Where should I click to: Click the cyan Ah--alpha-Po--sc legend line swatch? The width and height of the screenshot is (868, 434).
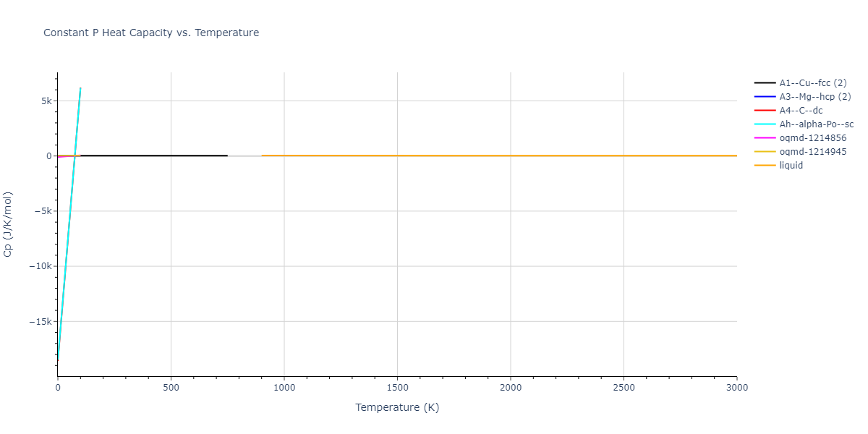pos(765,124)
